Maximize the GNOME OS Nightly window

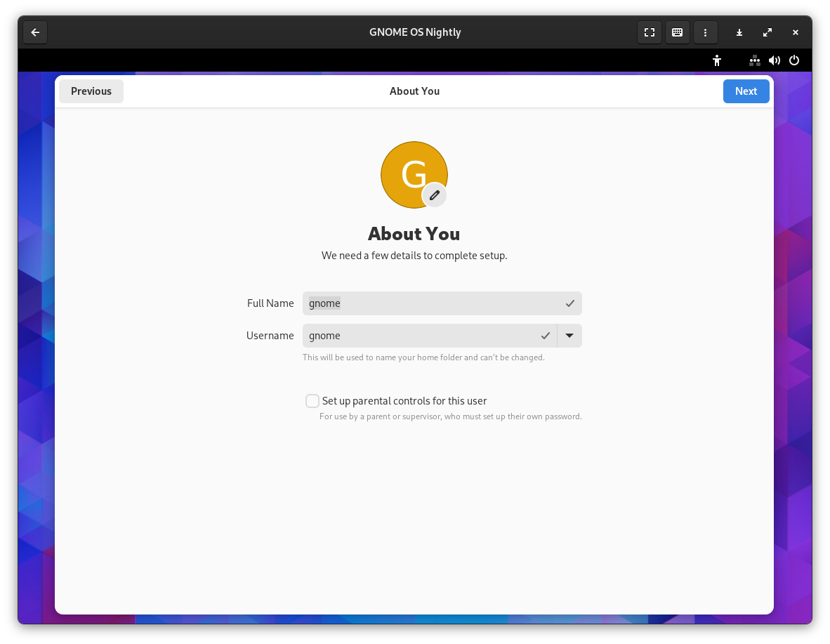coord(768,32)
